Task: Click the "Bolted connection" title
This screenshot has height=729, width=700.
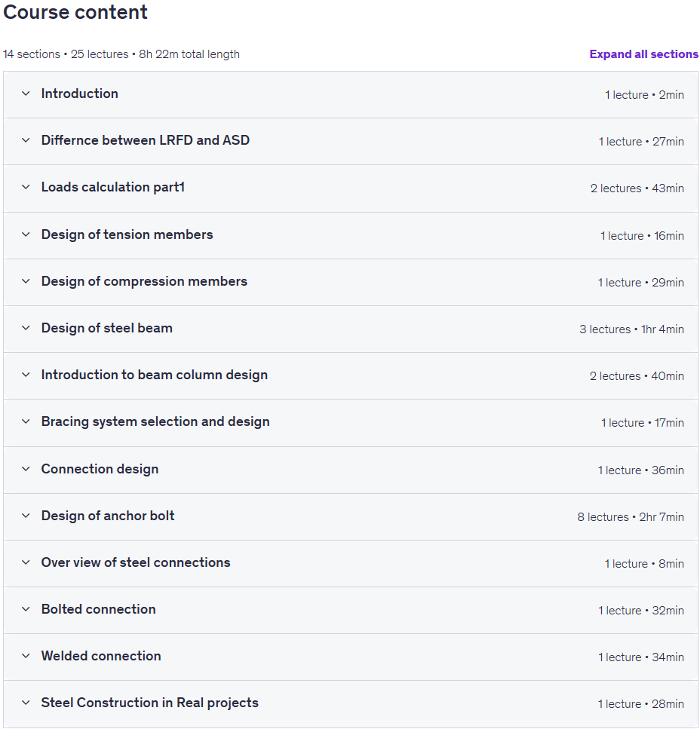Action: (x=98, y=609)
